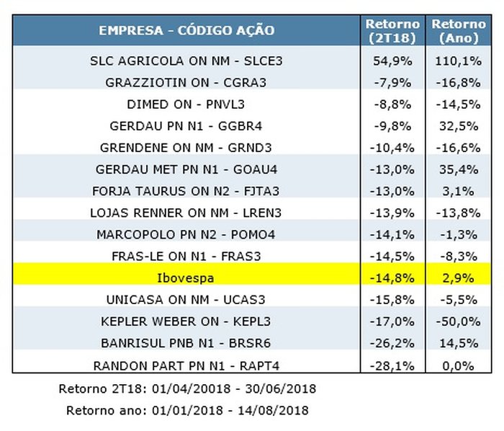Viewport: 504px width, 431px height.
Task: Select the GRENDENE ON NM - GRND3 row
Action: tap(186, 148)
